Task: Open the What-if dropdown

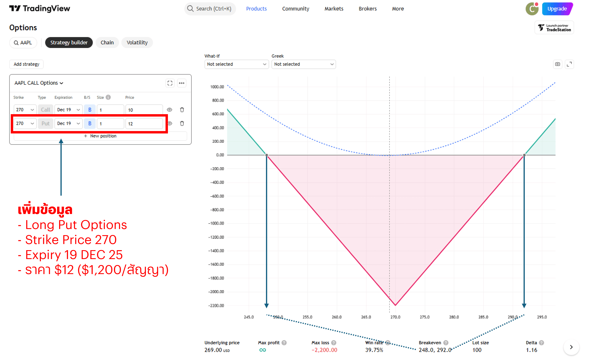Action: 236,64
